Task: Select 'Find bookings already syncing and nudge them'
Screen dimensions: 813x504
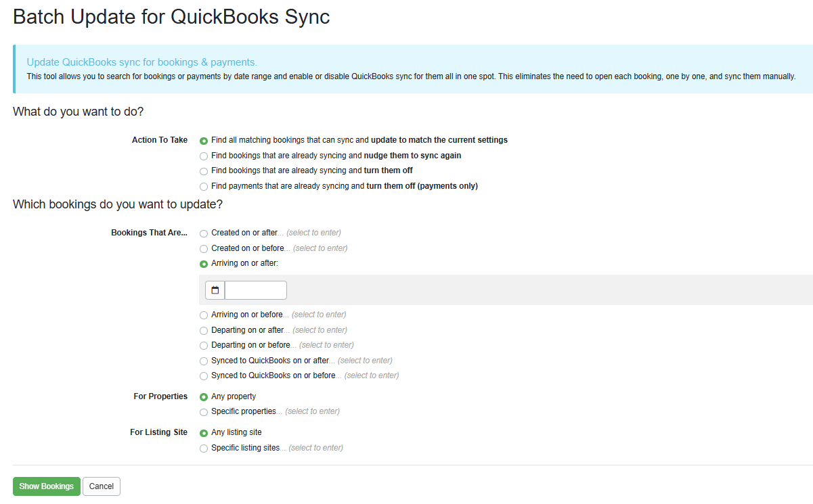Action: (x=204, y=156)
